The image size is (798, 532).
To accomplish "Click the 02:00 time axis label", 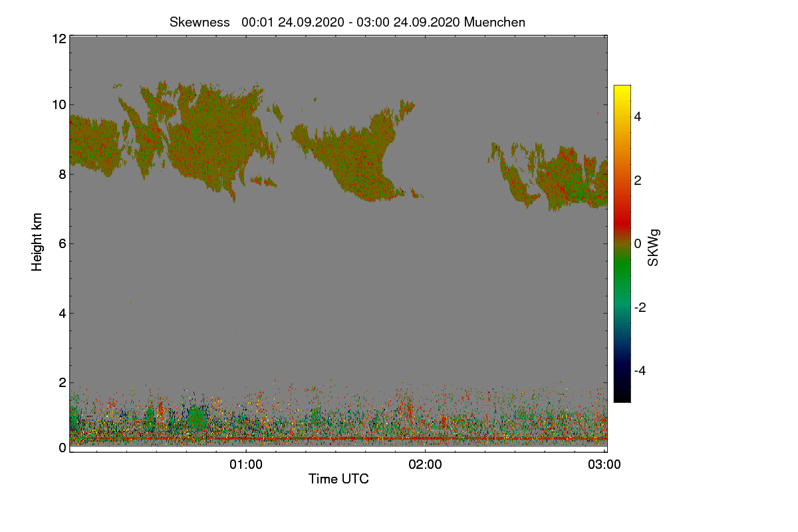I will click(425, 465).
